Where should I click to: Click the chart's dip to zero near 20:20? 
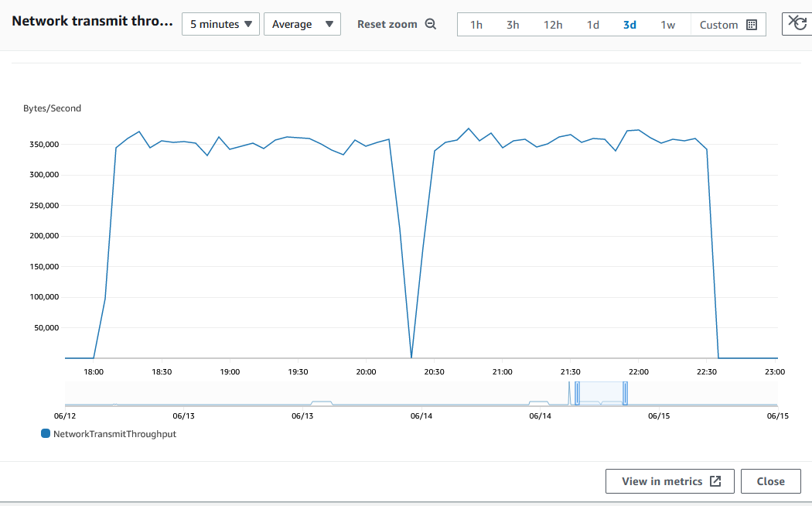tap(411, 357)
